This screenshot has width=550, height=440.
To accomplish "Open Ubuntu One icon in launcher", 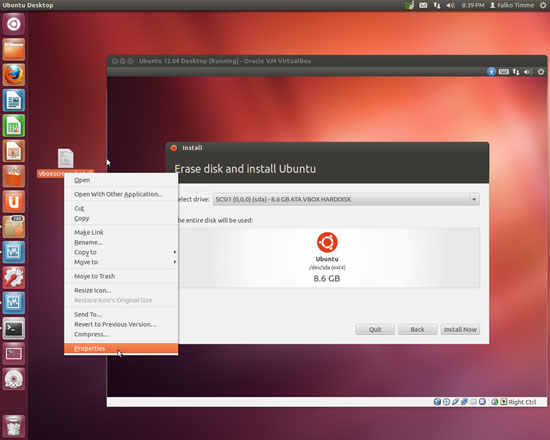I will (x=14, y=201).
